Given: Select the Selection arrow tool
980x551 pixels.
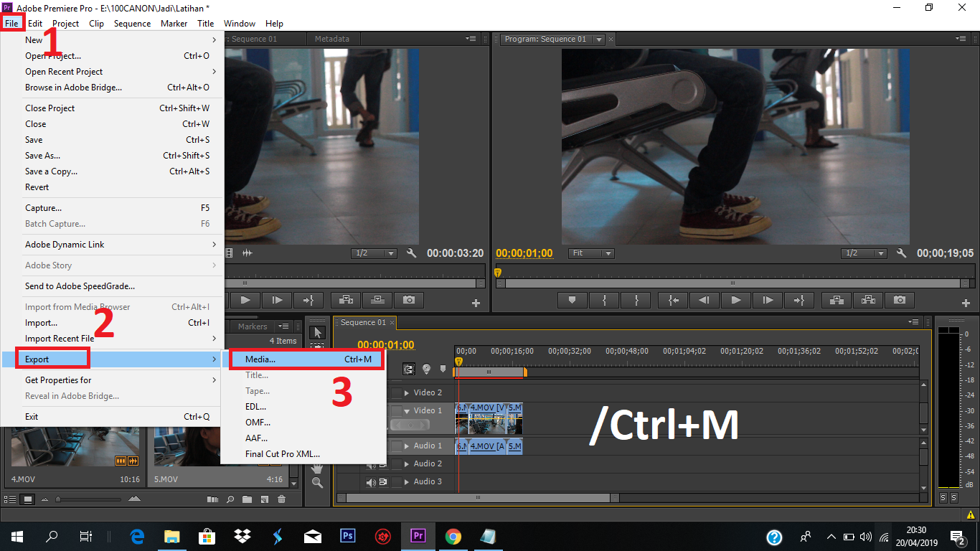Looking at the screenshot, I should [x=318, y=333].
